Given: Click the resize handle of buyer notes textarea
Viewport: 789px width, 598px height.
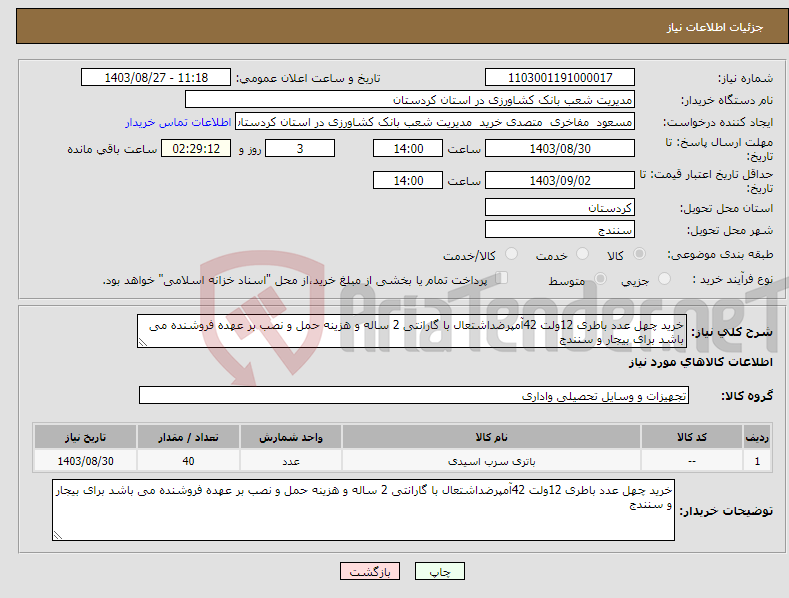Looking at the screenshot, I should [x=57, y=536].
